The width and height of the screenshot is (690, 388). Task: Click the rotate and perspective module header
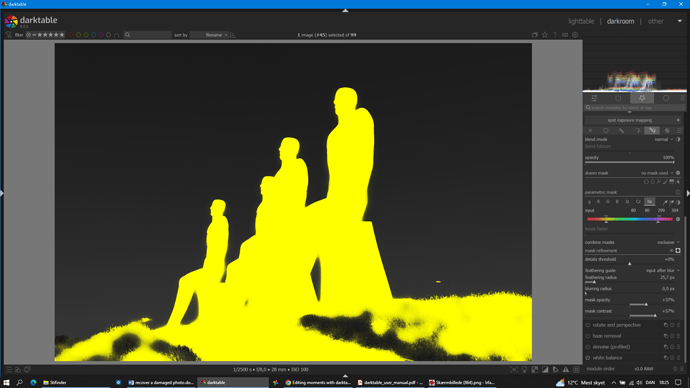point(617,325)
